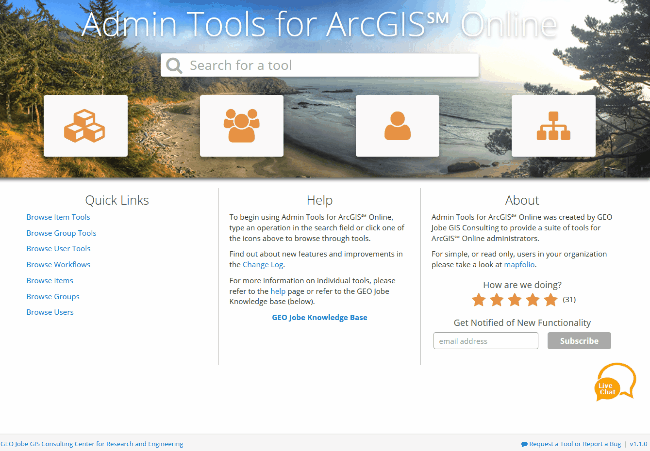Select Browse Workflows quick link
650x451 pixels.
click(58, 265)
